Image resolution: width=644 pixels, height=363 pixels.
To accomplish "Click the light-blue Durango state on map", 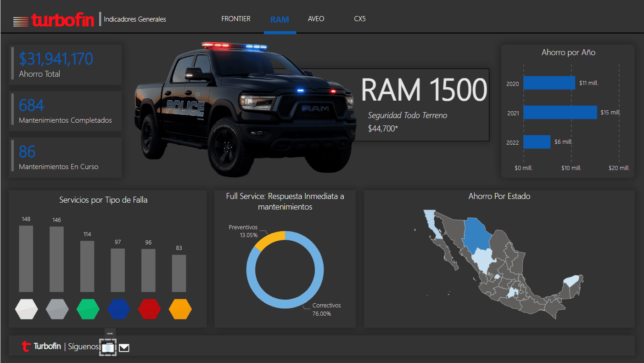I will (x=483, y=261).
